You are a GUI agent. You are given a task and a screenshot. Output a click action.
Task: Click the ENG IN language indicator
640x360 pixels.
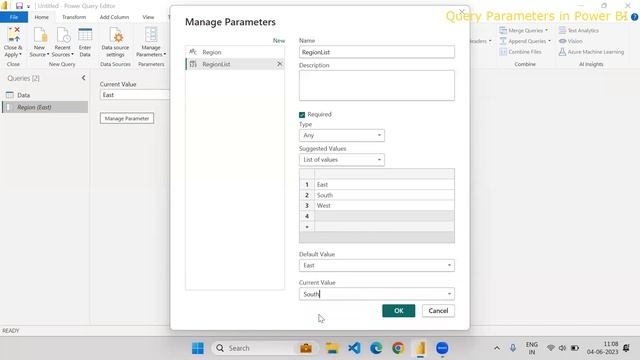pos(531,348)
